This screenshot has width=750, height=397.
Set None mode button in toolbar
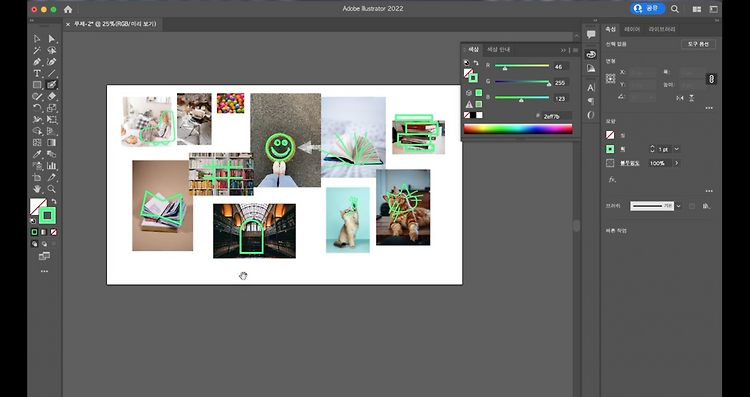point(54,232)
